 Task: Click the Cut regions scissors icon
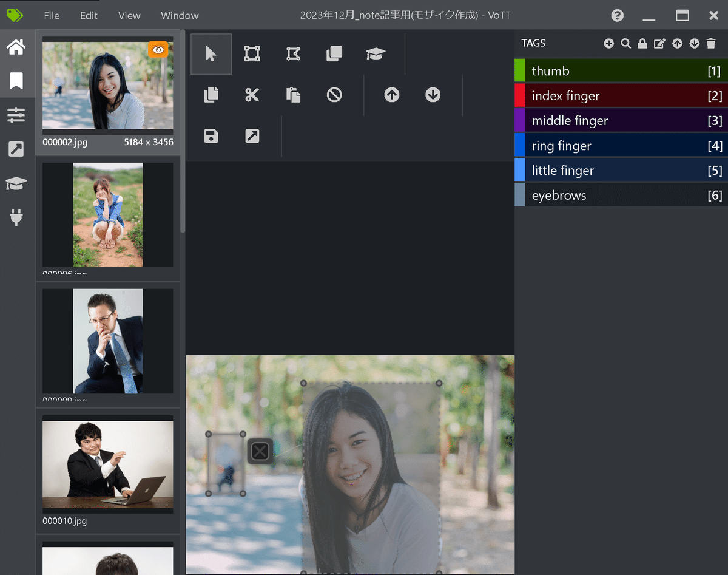tap(252, 95)
